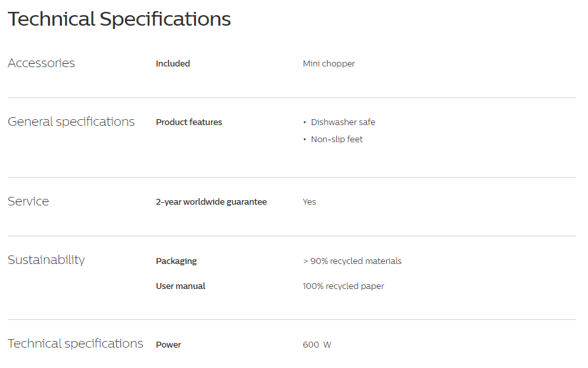Click the Sustainability section title
588x368 pixels.
tap(47, 260)
